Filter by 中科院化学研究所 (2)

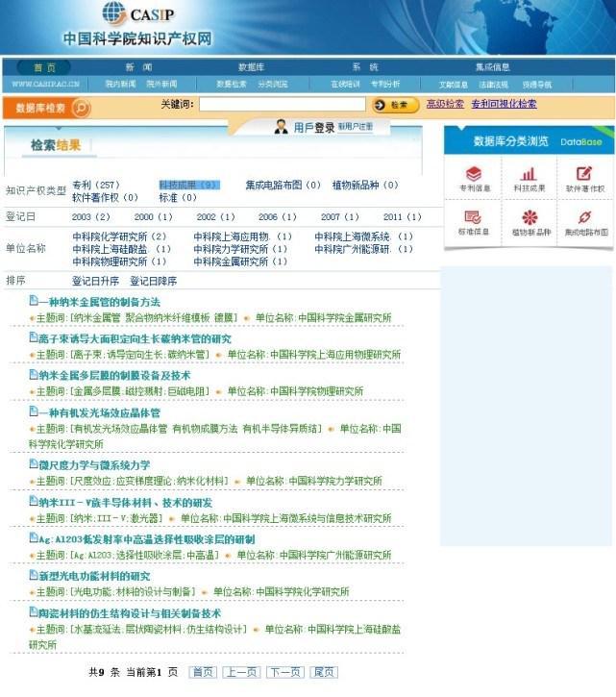click(x=119, y=236)
